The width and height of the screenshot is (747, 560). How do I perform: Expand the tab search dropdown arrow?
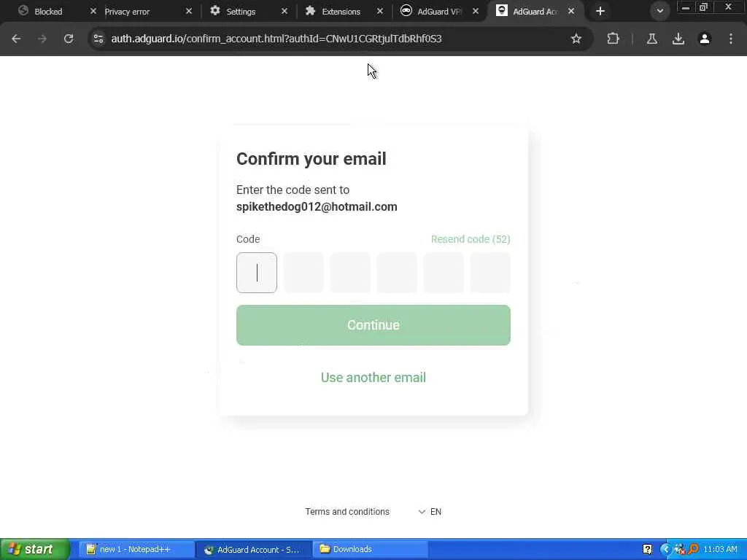(659, 11)
